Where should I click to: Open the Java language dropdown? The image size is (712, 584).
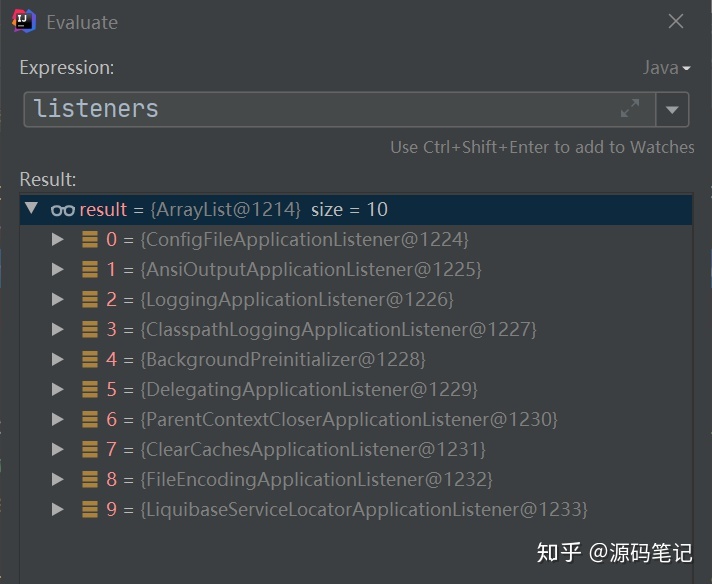tap(666, 68)
